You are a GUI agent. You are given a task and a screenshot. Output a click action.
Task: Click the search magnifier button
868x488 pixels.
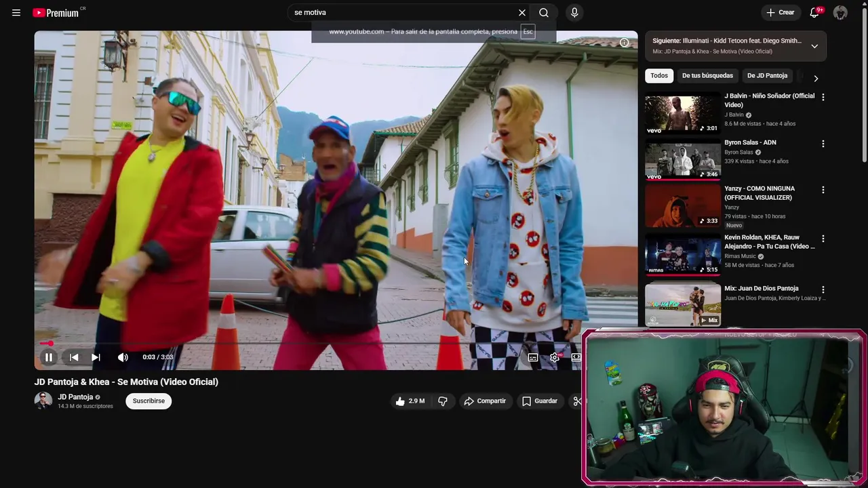pyautogui.click(x=544, y=13)
